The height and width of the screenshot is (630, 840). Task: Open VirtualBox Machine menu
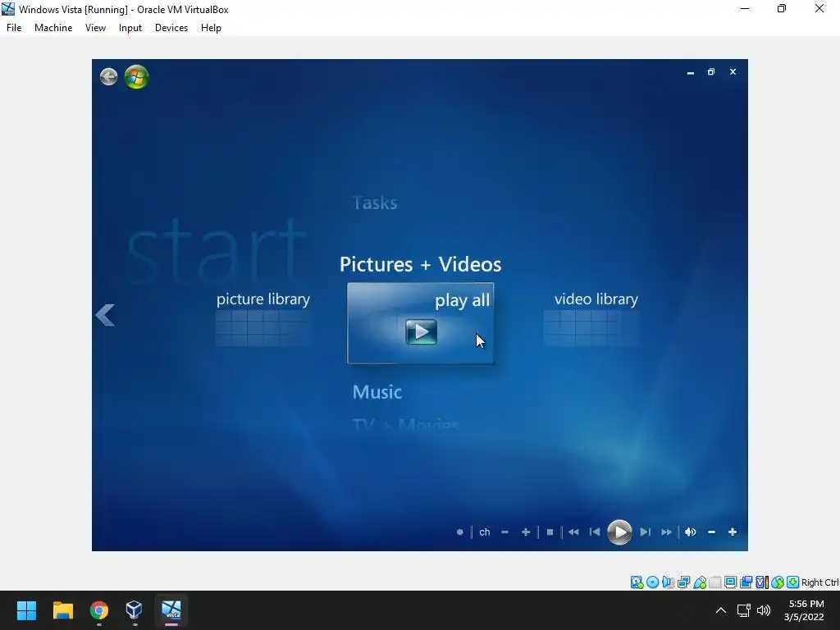(x=53, y=28)
